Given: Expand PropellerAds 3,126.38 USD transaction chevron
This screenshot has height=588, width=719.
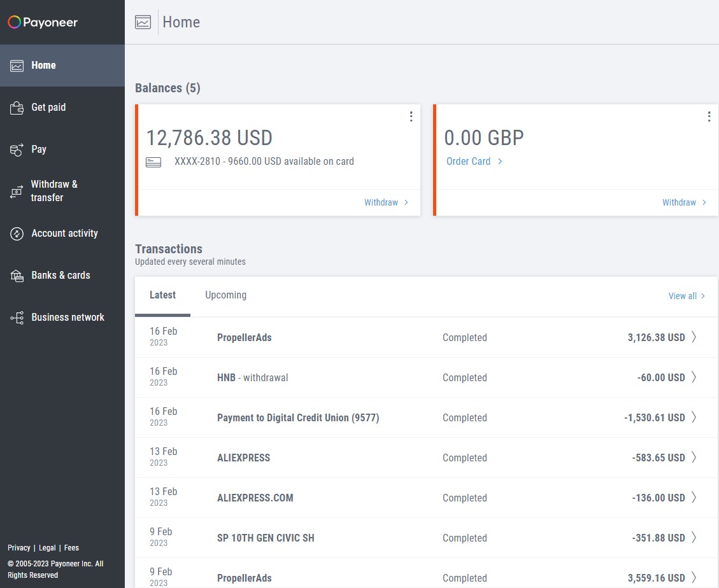Looking at the screenshot, I should pos(694,337).
